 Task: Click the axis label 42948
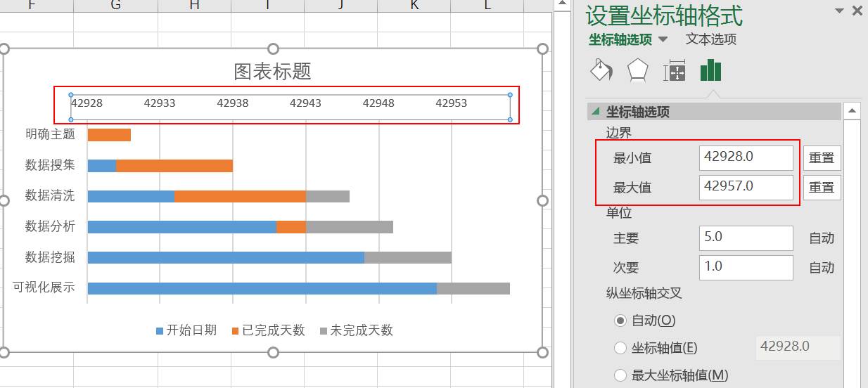pos(378,103)
